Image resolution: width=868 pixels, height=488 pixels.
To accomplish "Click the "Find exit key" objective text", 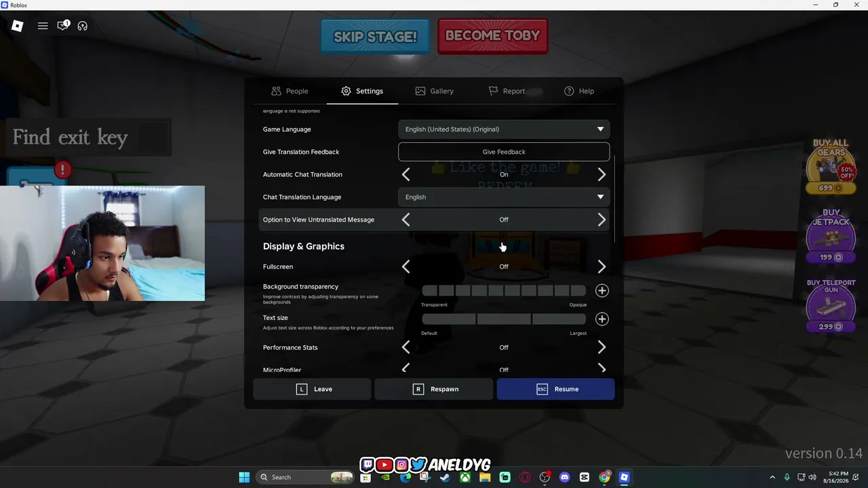I will point(71,138).
